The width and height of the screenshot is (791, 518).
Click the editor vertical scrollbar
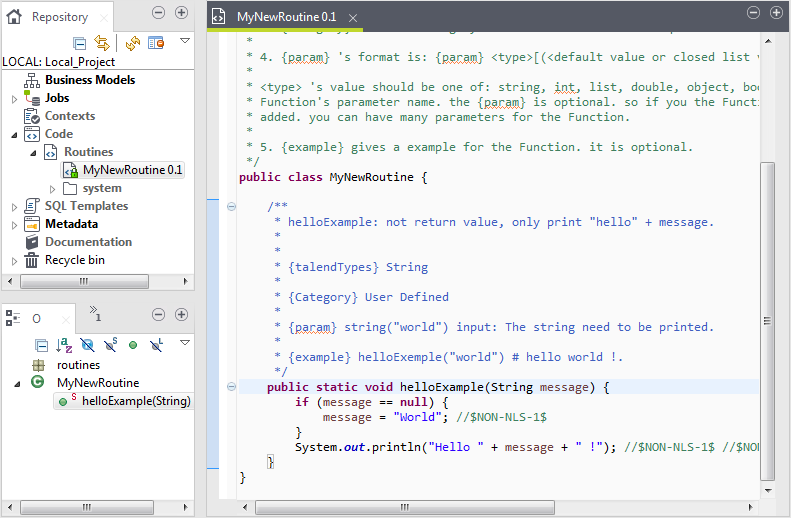pos(767,320)
